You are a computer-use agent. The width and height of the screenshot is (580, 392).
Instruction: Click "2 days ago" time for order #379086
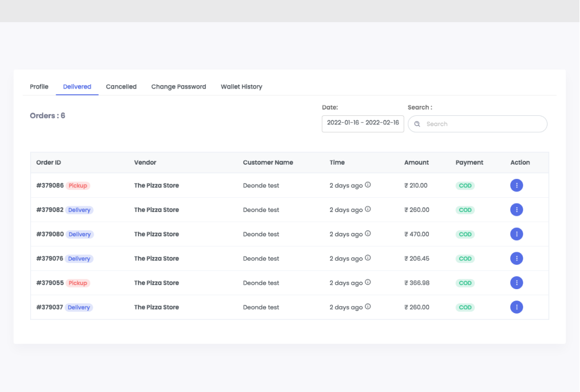coord(346,186)
